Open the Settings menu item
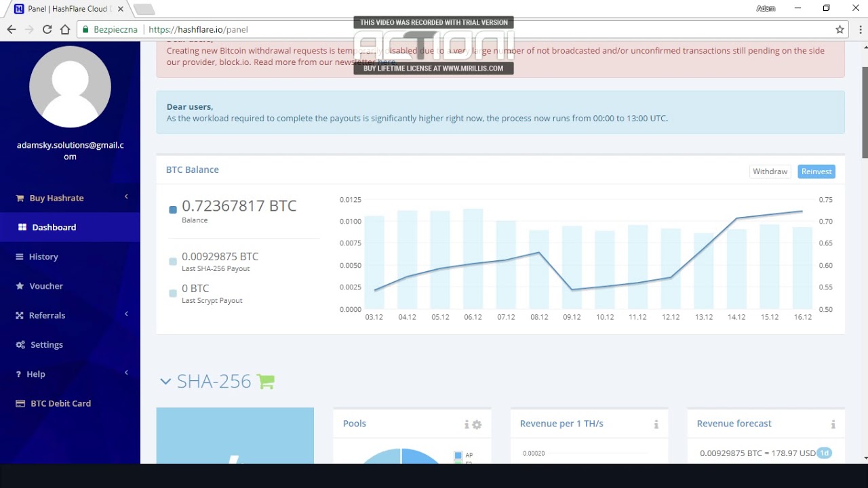868x488 pixels. (x=70, y=344)
